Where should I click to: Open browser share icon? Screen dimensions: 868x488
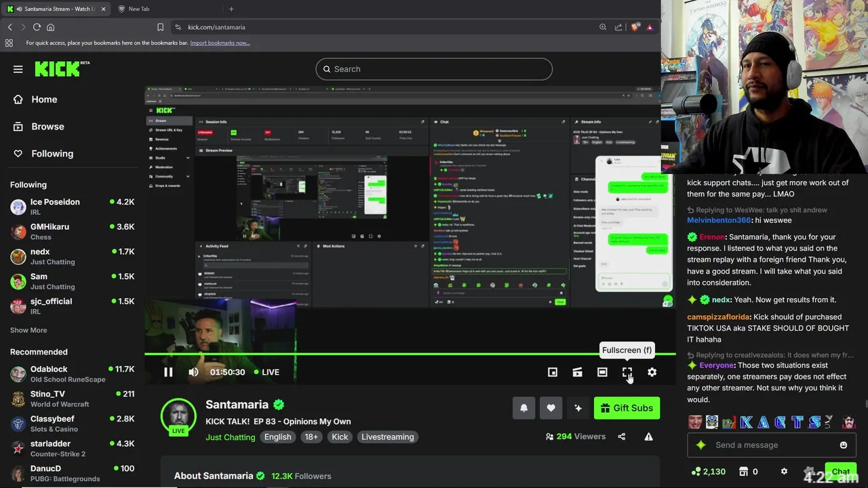618,27
